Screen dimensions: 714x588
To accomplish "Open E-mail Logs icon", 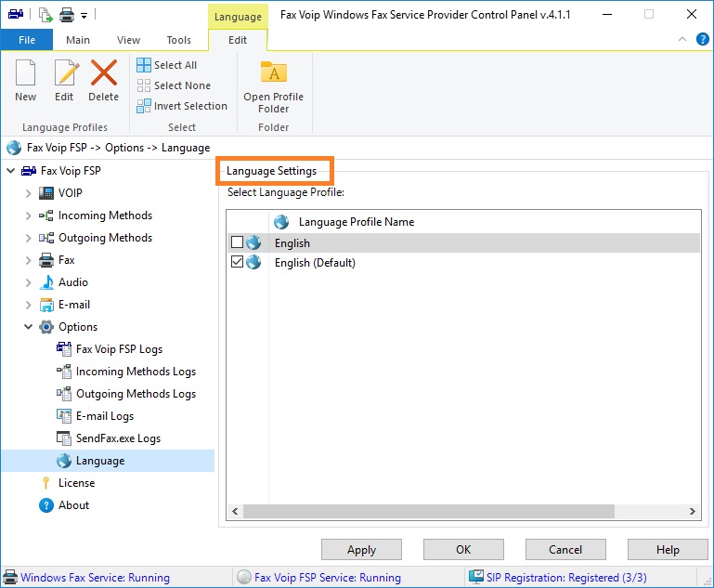I will tap(64, 416).
